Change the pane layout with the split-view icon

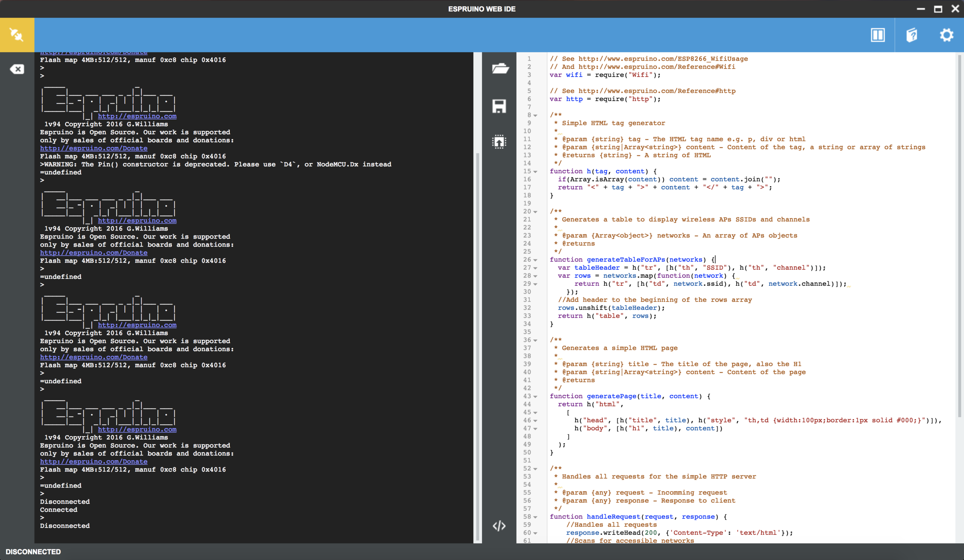877,35
